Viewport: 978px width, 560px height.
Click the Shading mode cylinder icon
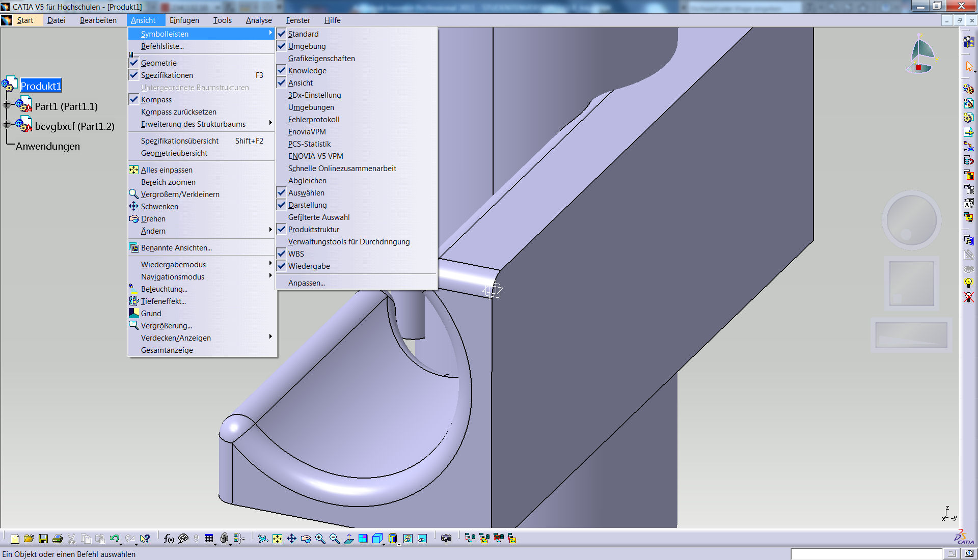coord(392,539)
